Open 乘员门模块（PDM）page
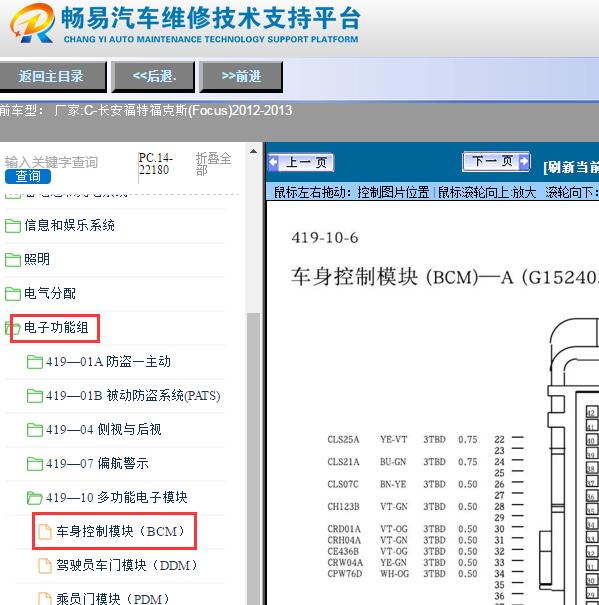Image resolution: width=599 pixels, height=605 pixels. click(113, 598)
